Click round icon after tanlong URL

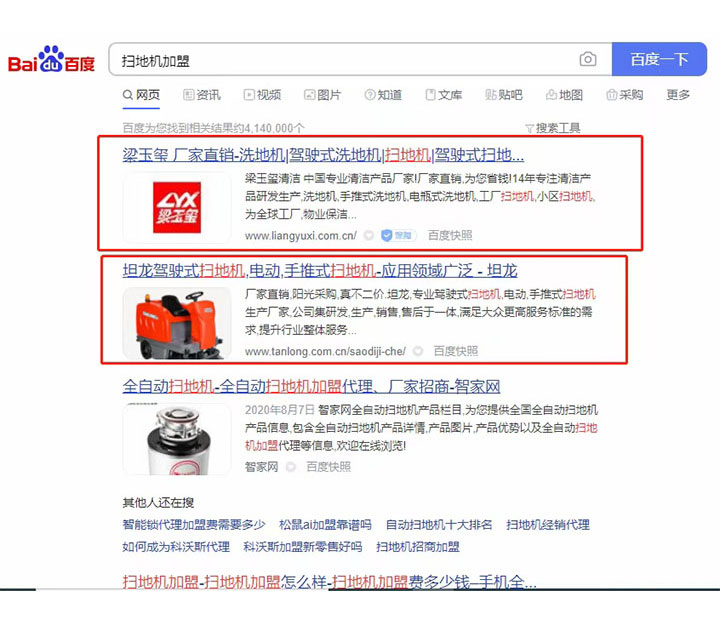[x=418, y=351]
